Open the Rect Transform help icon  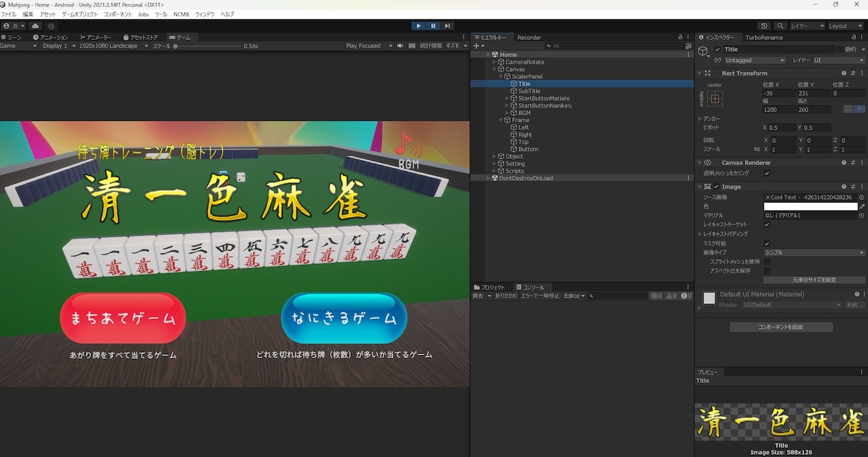click(x=844, y=73)
